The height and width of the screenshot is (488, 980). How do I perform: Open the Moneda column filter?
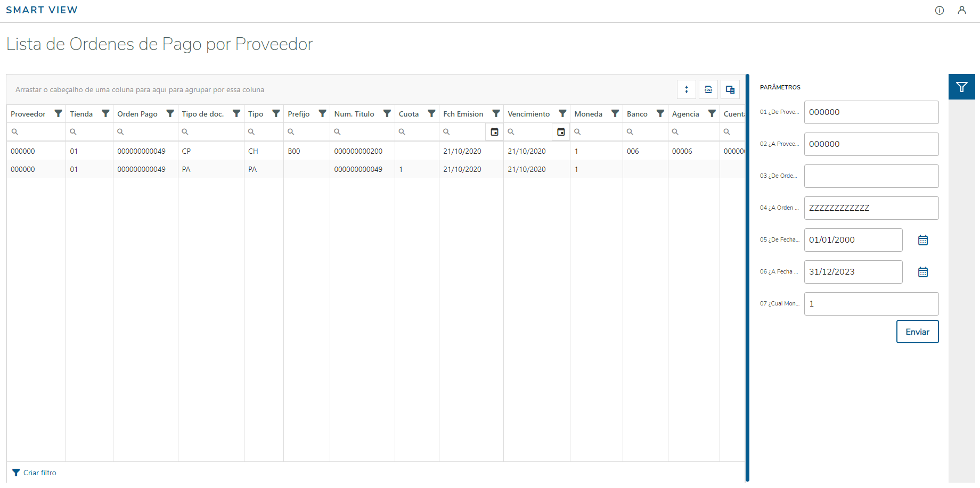tap(615, 113)
